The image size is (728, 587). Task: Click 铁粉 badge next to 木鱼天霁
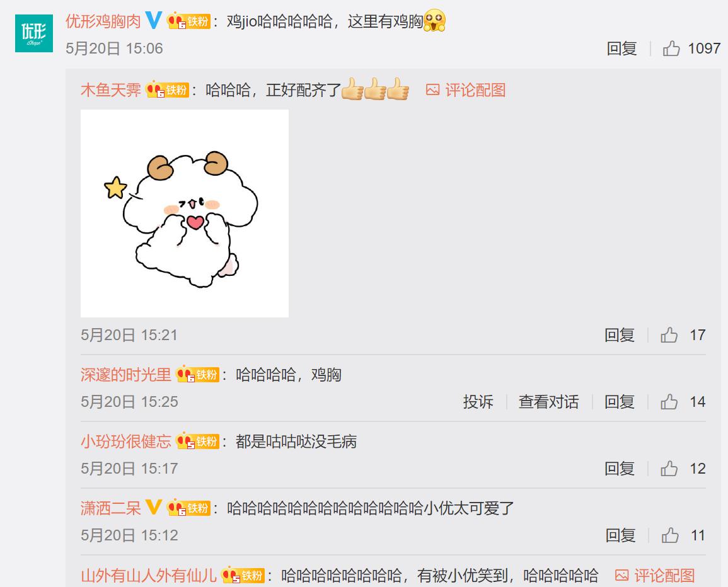pyautogui.click(x=168, y=89)
